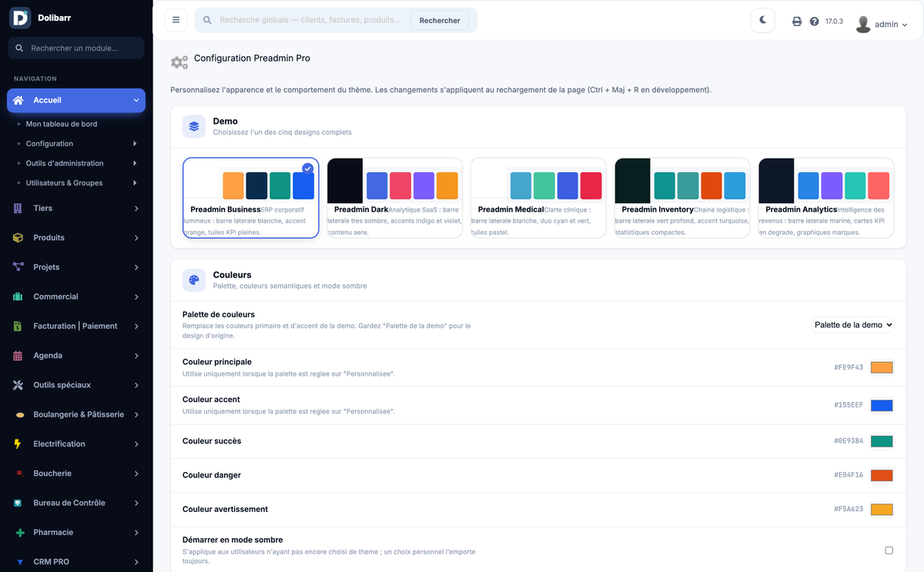Pick the Couleur principale orange swatch
The image size is (924, 572).
point(882,368)
